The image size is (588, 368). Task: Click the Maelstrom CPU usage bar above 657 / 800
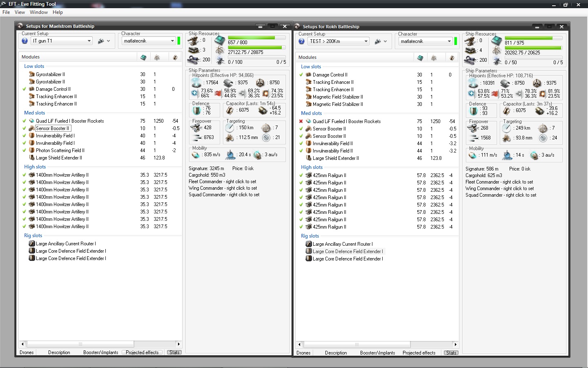(x=257, y=38)
